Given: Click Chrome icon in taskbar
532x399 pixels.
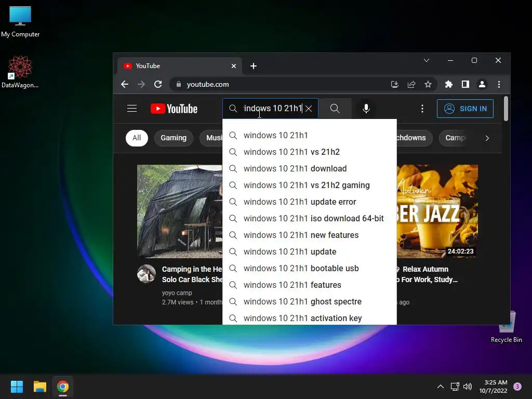Looking at the screenshot, I should click(63, 387).
